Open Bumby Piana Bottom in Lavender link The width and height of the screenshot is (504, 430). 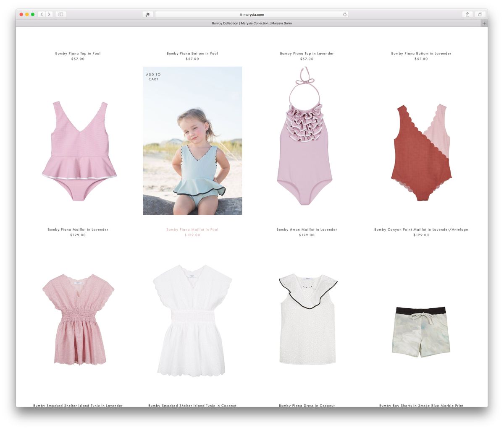(421, 53)
